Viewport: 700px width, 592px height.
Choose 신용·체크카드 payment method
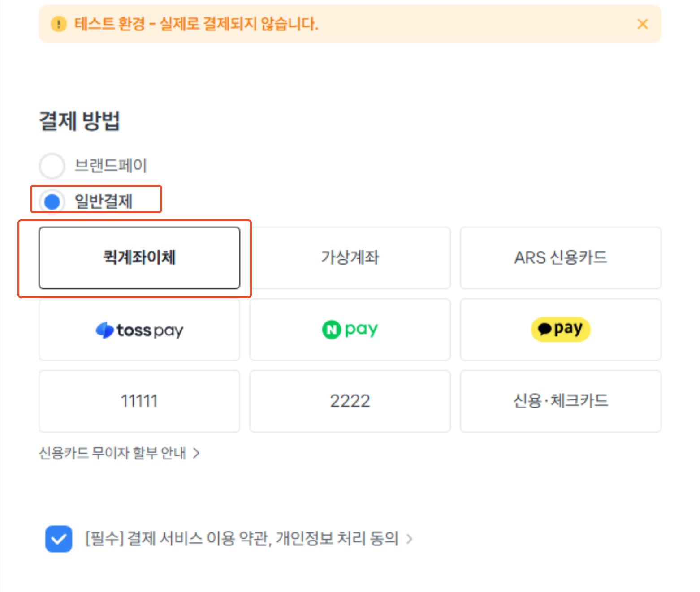(x=561, y=401)
